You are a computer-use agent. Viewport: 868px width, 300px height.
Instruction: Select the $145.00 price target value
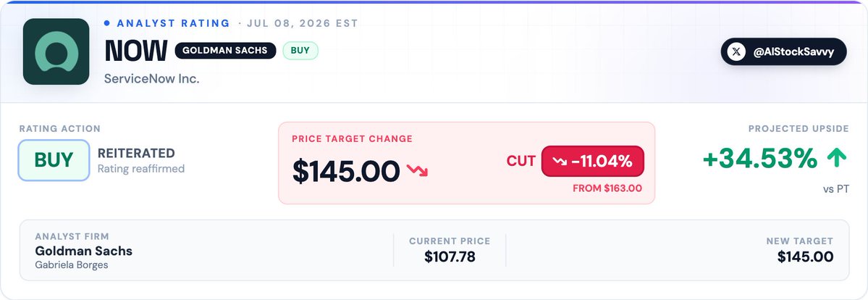coord(346,171)
